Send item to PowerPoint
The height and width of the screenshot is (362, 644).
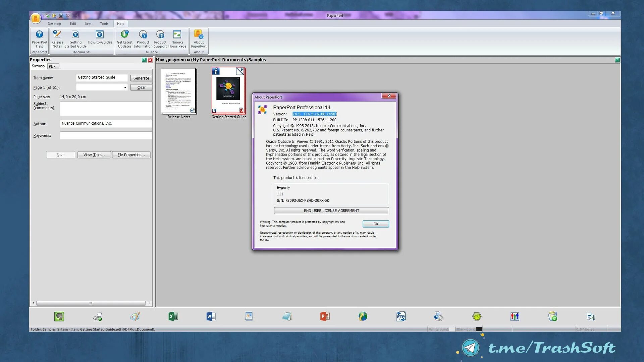pos(325,316)
